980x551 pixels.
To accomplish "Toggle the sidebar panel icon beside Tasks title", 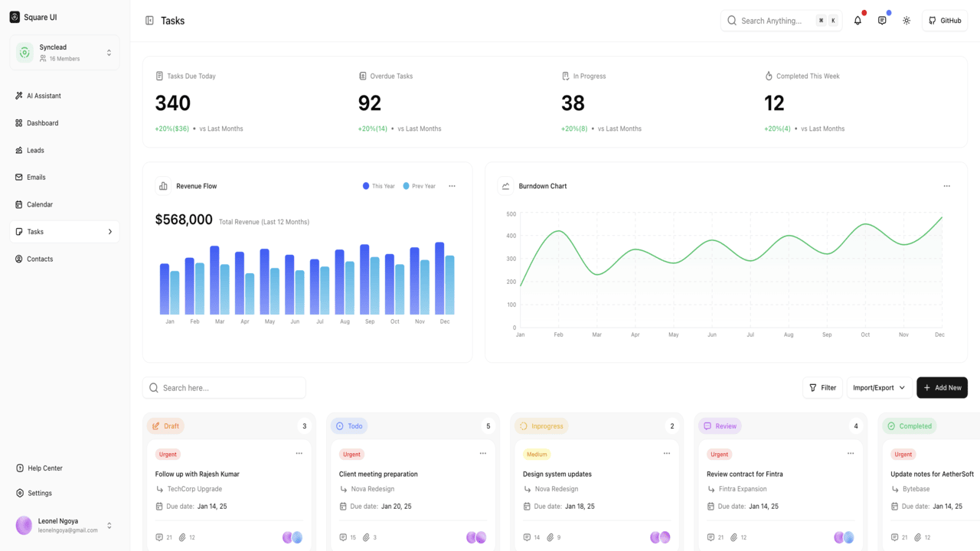I will 149,21.
